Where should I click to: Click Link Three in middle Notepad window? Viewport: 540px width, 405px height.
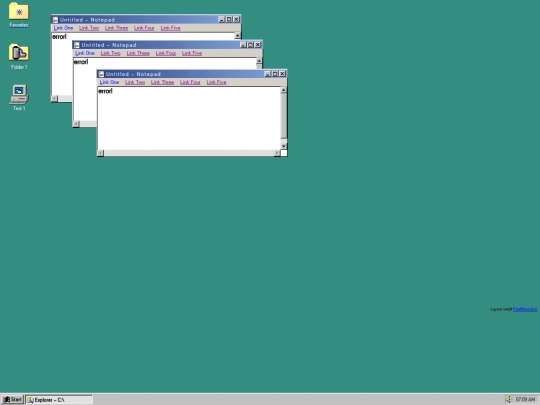[x=138, y=53]
